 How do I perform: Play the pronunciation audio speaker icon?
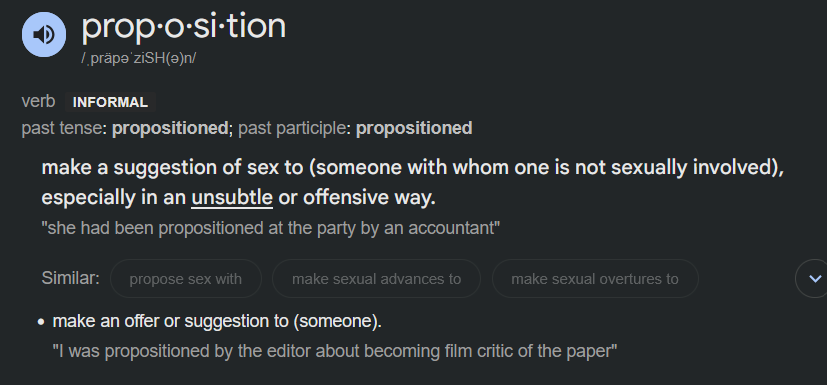(x=44, y=34)
